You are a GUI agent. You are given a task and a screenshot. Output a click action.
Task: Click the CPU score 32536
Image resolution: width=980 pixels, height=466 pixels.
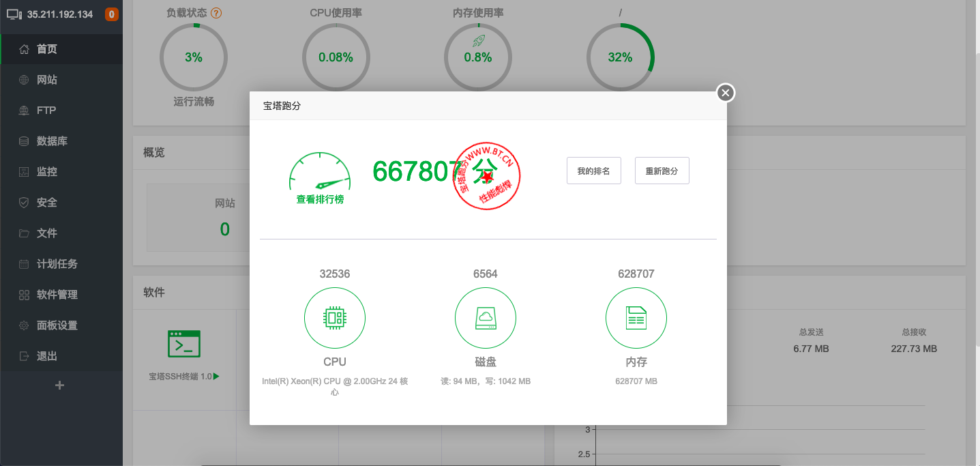tap(335, 274)
